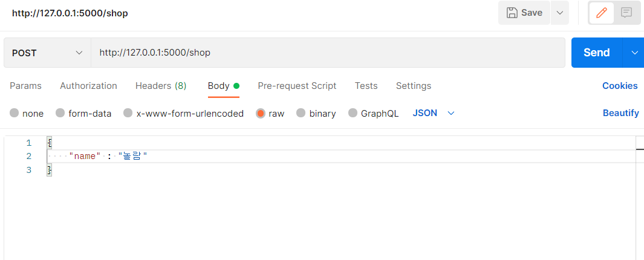Click the floppy disk Save icon
This screenshot has height=260, width=644.
pyautogui.click(x=512, y=13)
